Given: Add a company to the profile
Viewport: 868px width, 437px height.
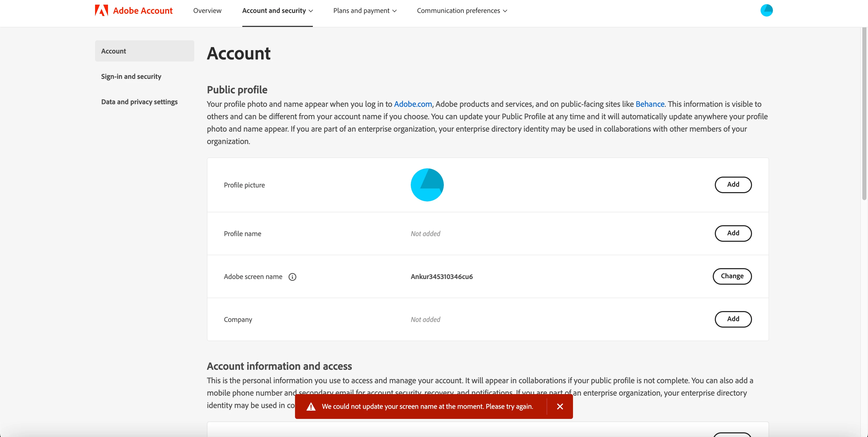Looking at the screenshot, I should pyautogui.click(x=733, y=319).
